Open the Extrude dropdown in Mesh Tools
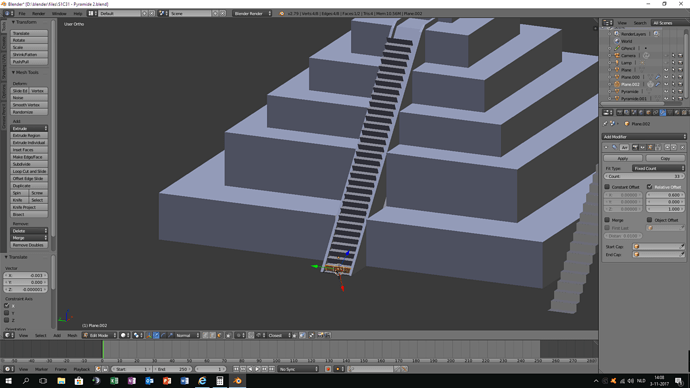Viewport: 690px width, 388px height. pos(29,128)
